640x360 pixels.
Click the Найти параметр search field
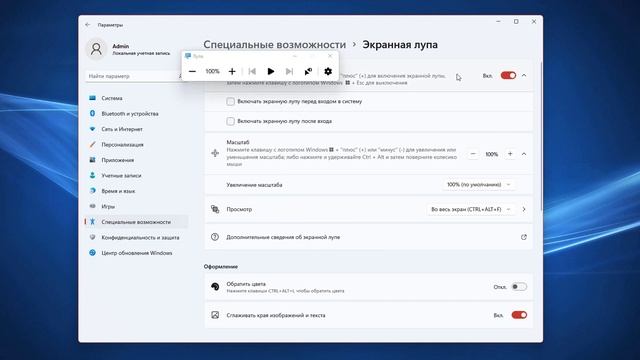133,76
